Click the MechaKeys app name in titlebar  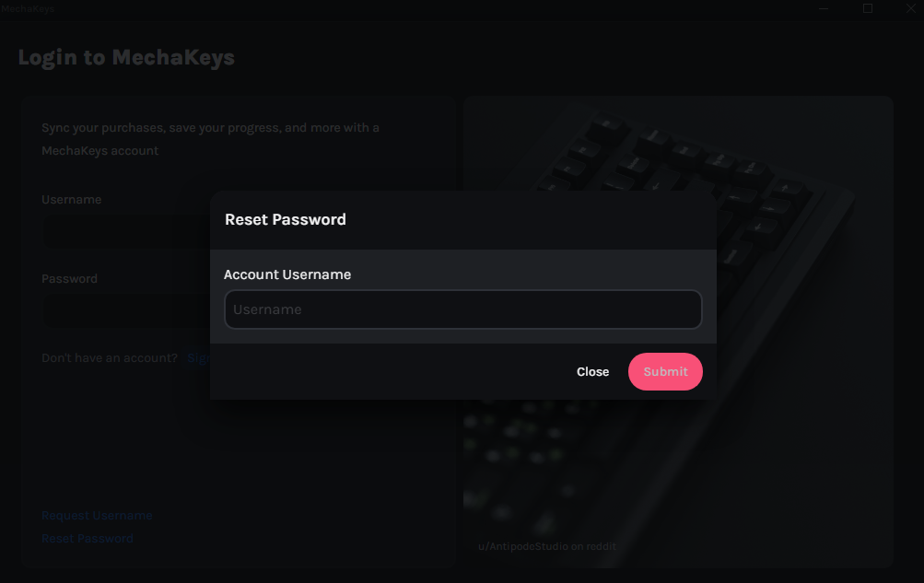click(x=26, y=8)
